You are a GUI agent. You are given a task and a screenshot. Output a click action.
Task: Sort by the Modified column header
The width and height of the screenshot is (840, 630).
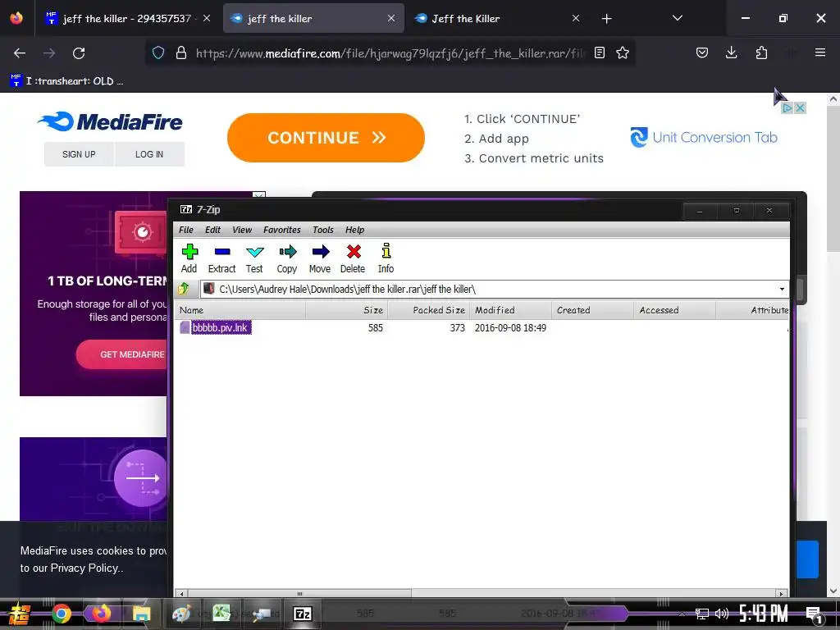pyautogui.click(x=510, y=310)
